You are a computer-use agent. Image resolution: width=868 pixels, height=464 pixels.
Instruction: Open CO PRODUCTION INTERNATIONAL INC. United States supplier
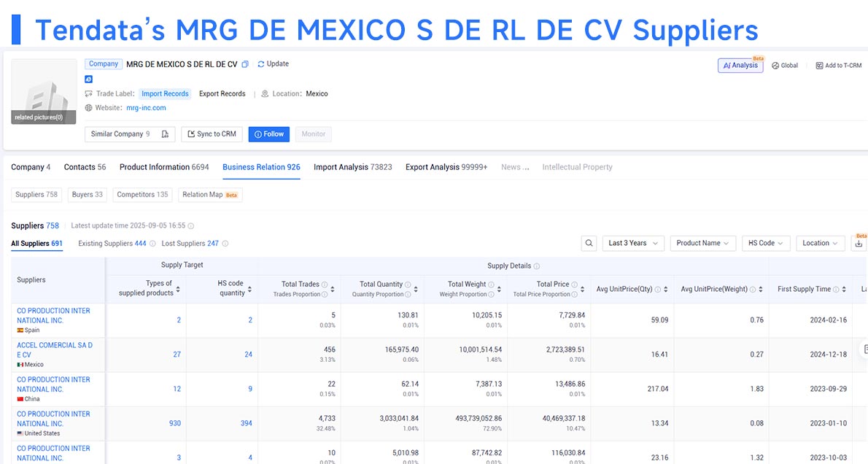pyautogui.click(x=53, y=419)
